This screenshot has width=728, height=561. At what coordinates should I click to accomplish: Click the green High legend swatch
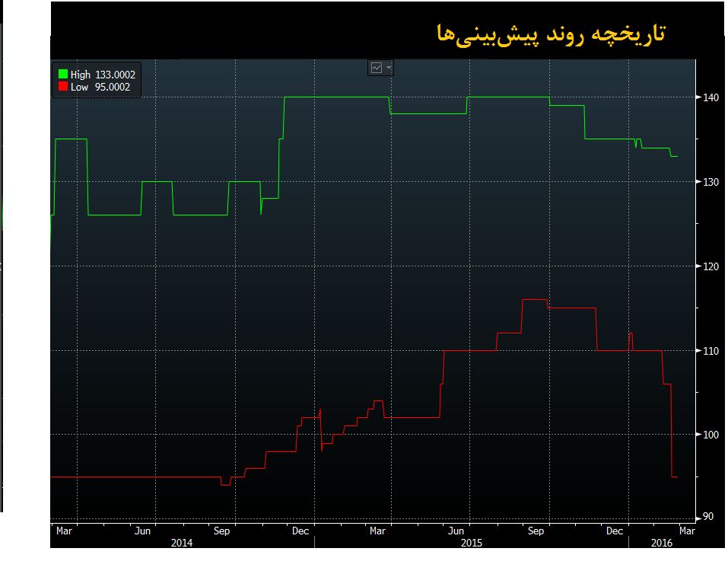[x=63, y=75]
